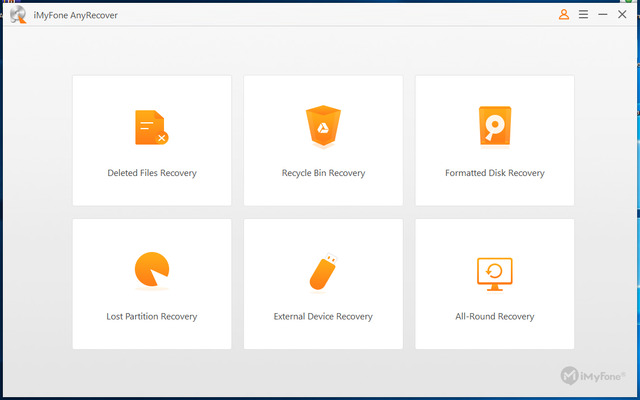
Task: Open the hamburger menu in title bar
Action: [x=583, y=15]
